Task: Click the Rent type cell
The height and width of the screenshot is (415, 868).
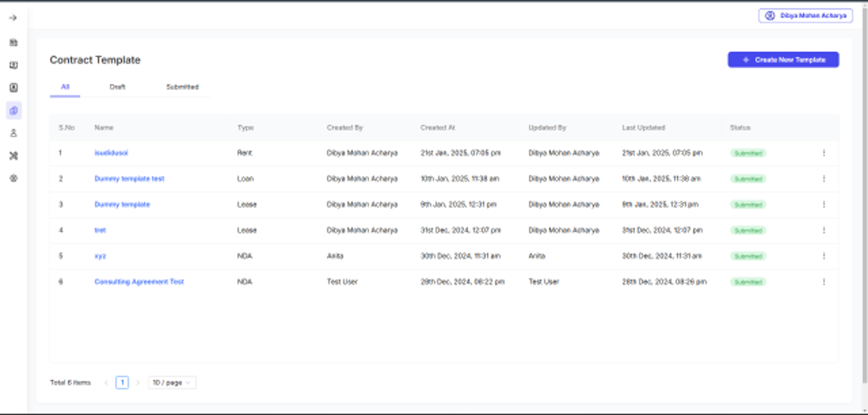Action: 244,153
